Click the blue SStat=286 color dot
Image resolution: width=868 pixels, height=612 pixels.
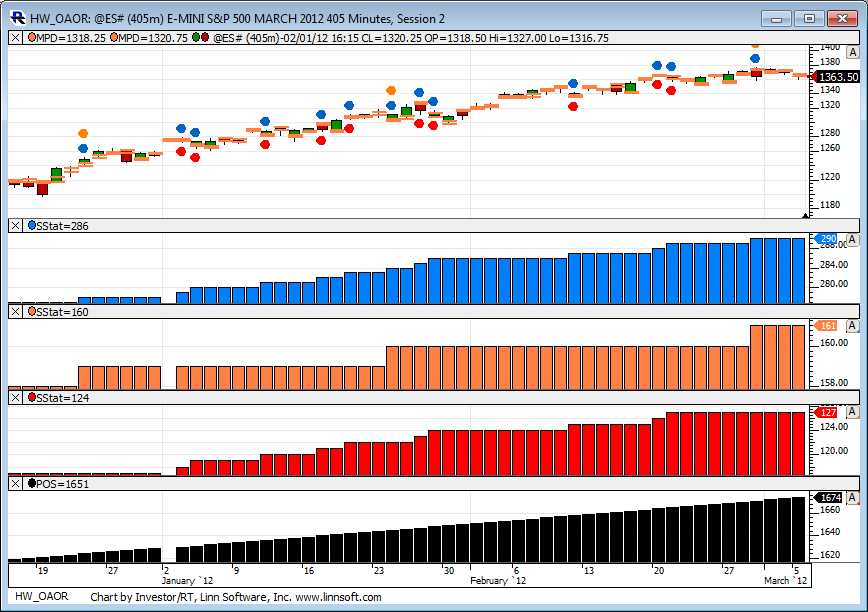point(33,226)
